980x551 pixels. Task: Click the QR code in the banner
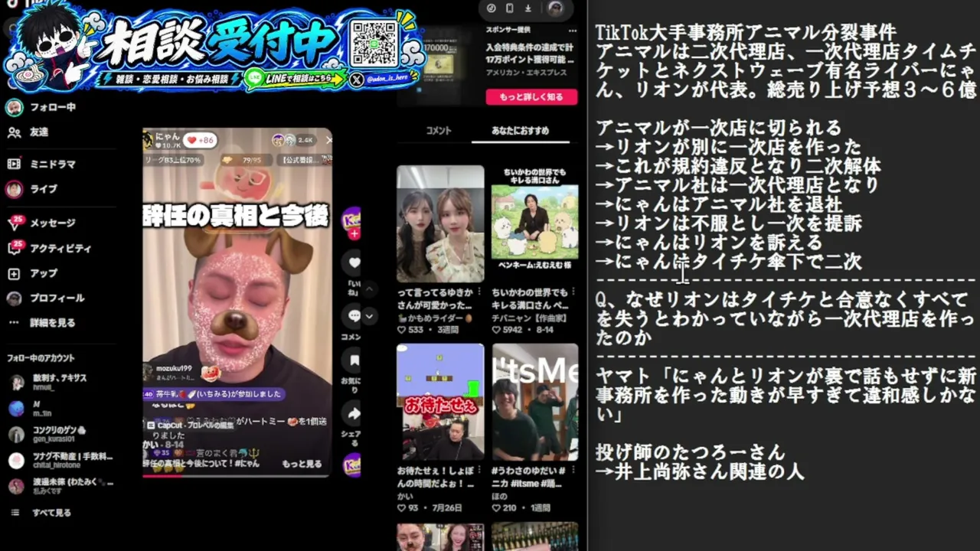pos(373,42)
